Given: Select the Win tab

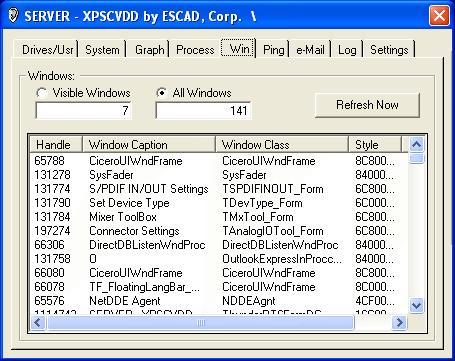Looking at the screenshot, I should point(238,49).
